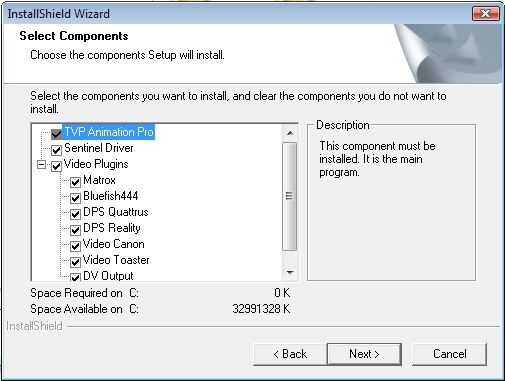This screenshot has height=381, width=505.
Task: Click the component list scrollbar thumb
Action: point(289,196)
